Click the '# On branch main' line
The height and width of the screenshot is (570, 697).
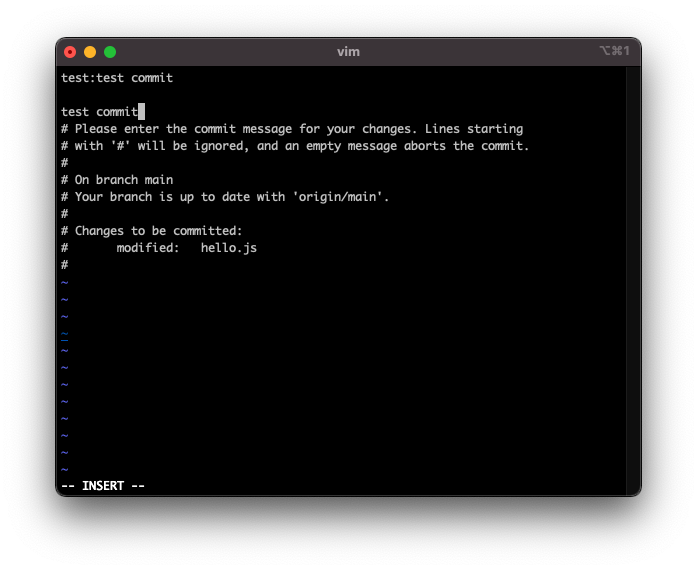pos(117,180)
